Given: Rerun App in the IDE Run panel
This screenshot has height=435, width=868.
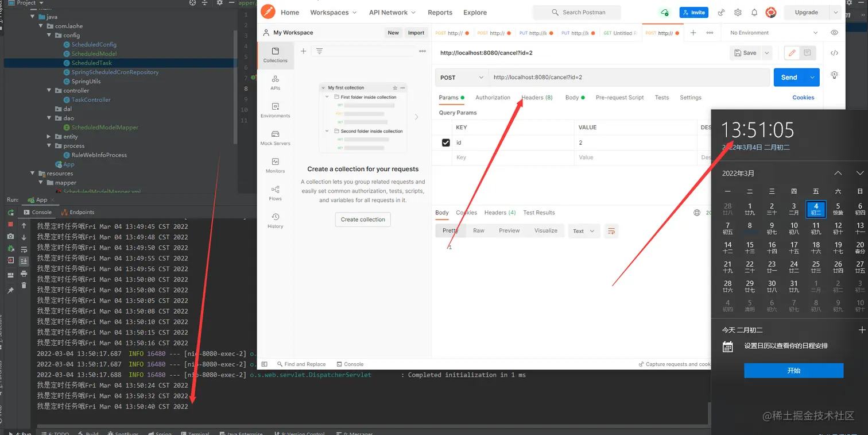Looking at the screenshot, I should pos(11,212).
